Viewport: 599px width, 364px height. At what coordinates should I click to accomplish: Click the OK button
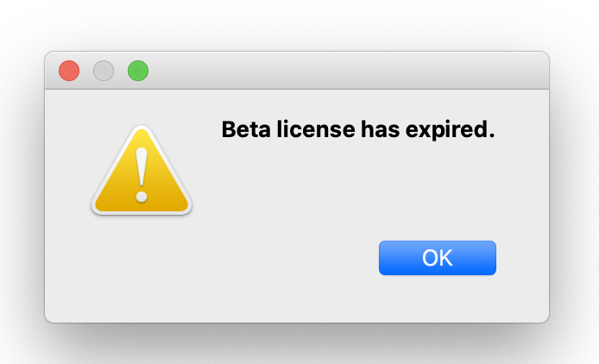437,258
